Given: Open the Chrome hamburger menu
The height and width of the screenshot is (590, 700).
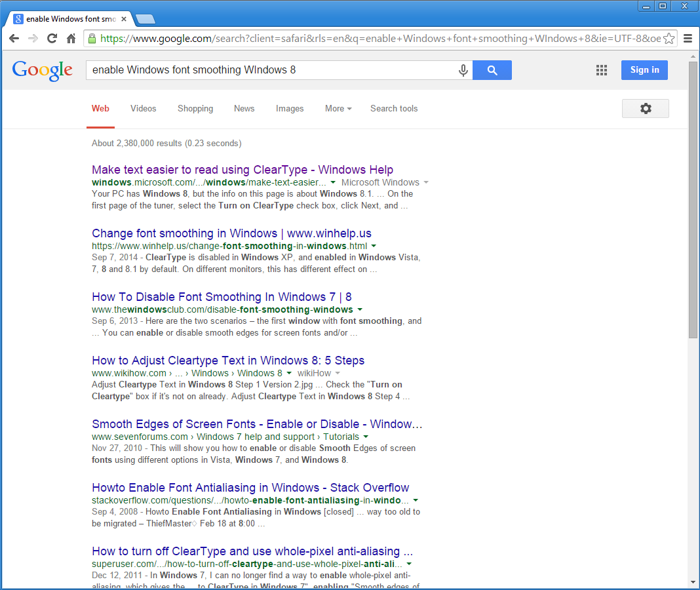Looking at the screenshot, I should coord(688,39).
